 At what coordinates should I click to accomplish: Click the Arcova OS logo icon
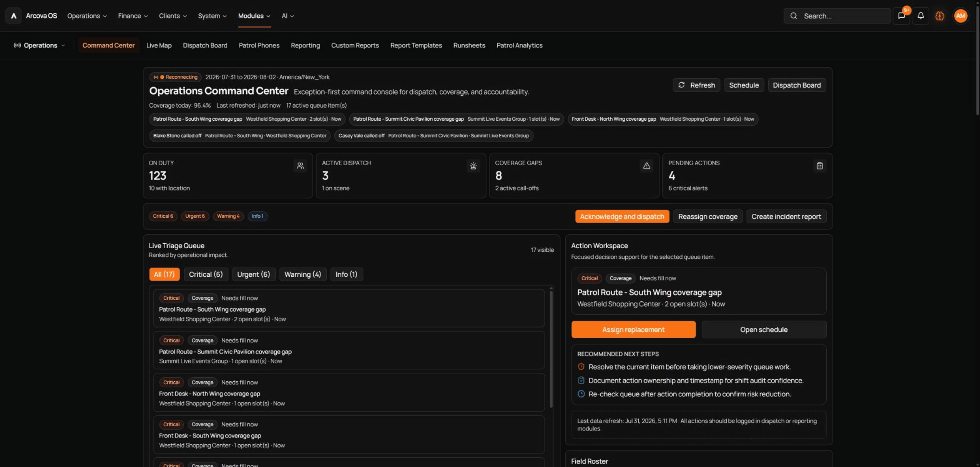pyautogui.click(x=13, y=16)
